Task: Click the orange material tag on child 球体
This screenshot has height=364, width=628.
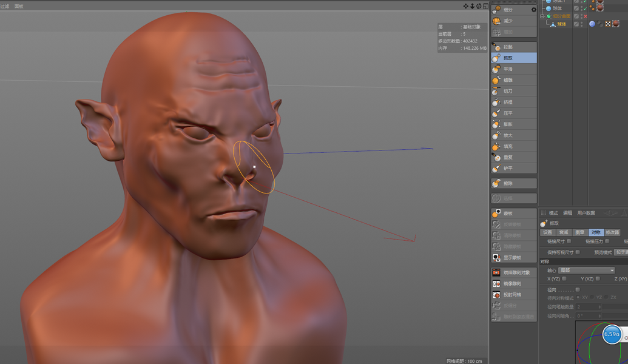Action: tap(616, 24)
